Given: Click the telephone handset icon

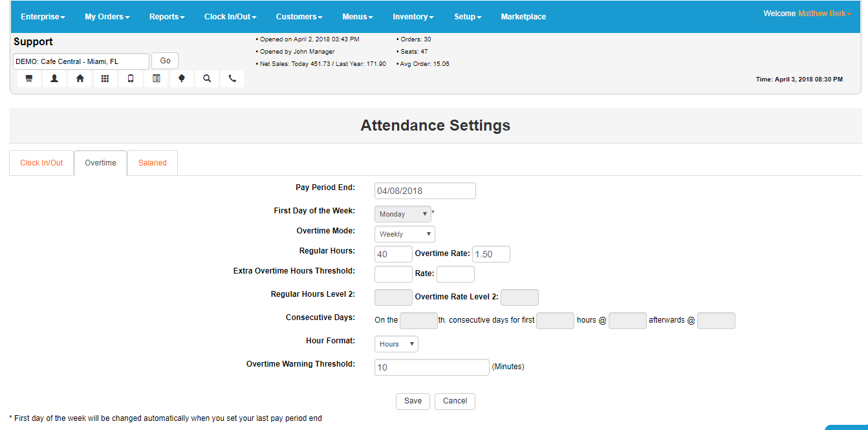Looking at the screenshot, I should pyautogui.click(x=232, y=79).
